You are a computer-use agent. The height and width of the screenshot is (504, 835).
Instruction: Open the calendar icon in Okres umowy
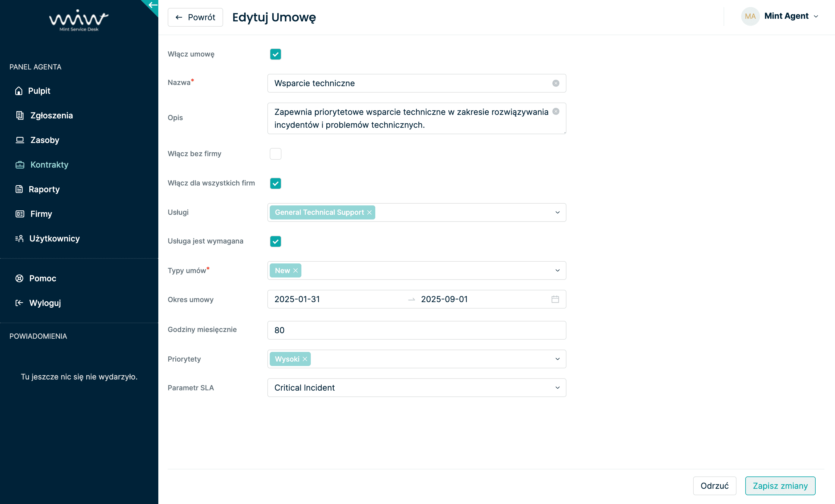555,299
